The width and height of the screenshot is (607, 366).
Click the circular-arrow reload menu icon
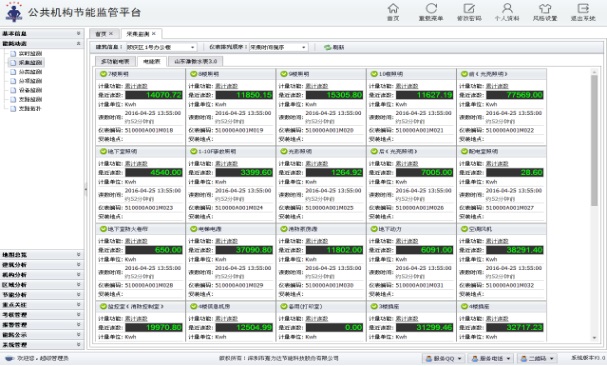[431, 8]
